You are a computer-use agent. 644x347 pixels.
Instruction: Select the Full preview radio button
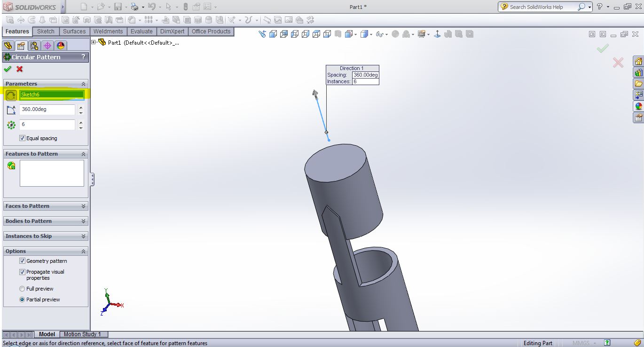click(22, 289)
